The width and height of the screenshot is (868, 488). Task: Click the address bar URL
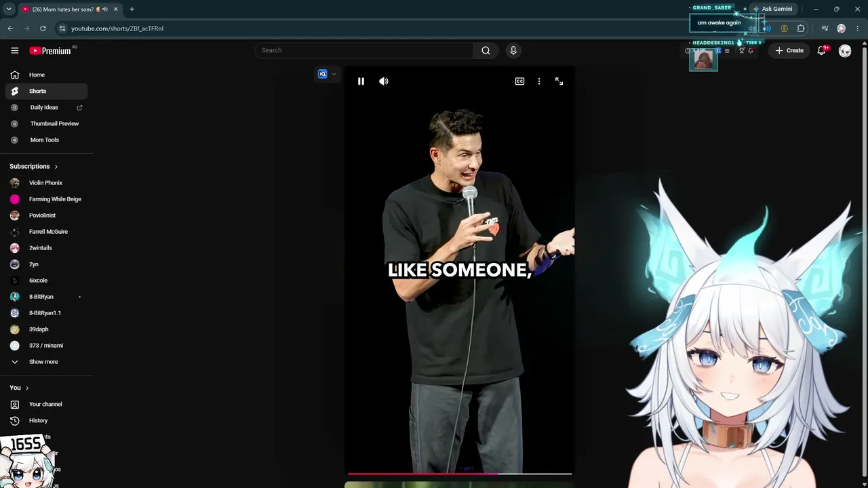(117, 28)
